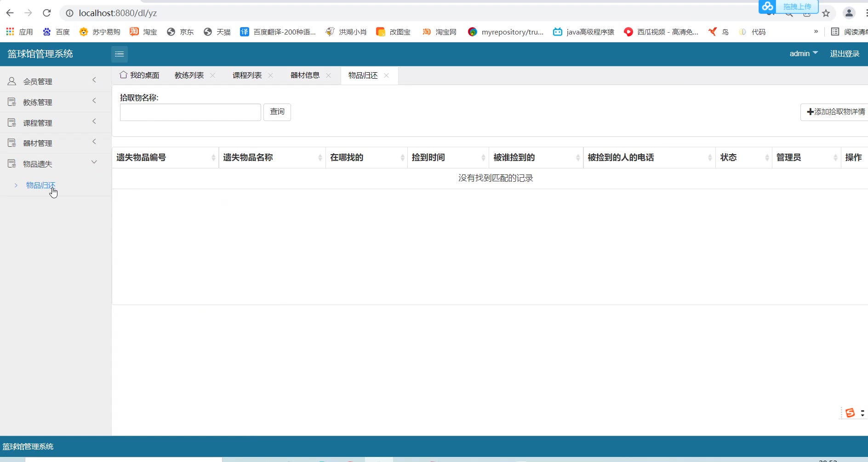Close the 教练列表 tab
Image resolution: width=868 pixels, height=462 pixels.
click(212, 75)
